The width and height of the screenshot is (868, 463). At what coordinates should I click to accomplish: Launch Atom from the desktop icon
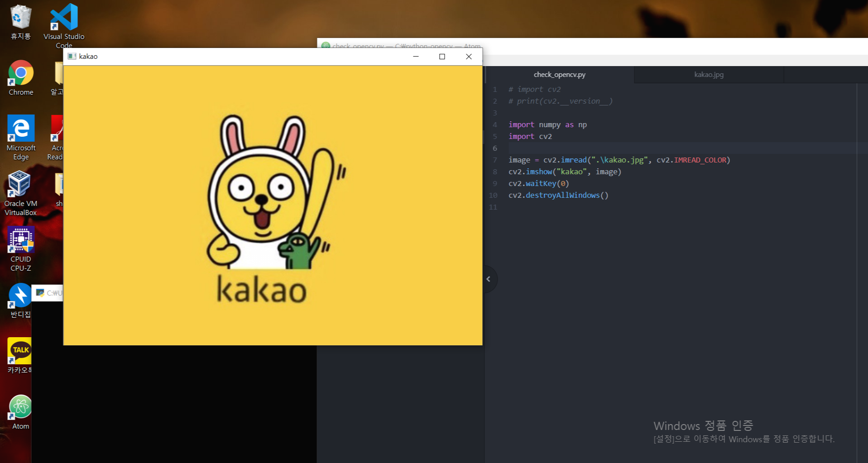(21, 412)
